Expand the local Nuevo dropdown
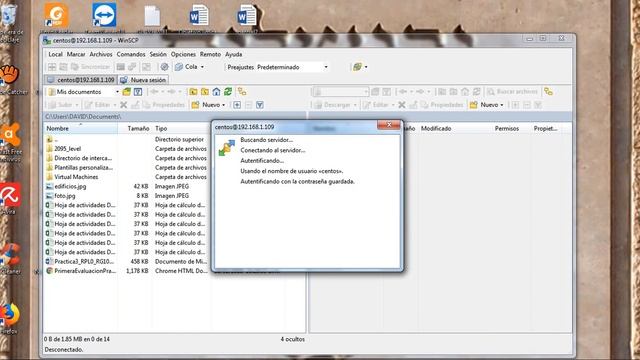The height and width of the screenshot is (360, 640). [x=223, y=105]
